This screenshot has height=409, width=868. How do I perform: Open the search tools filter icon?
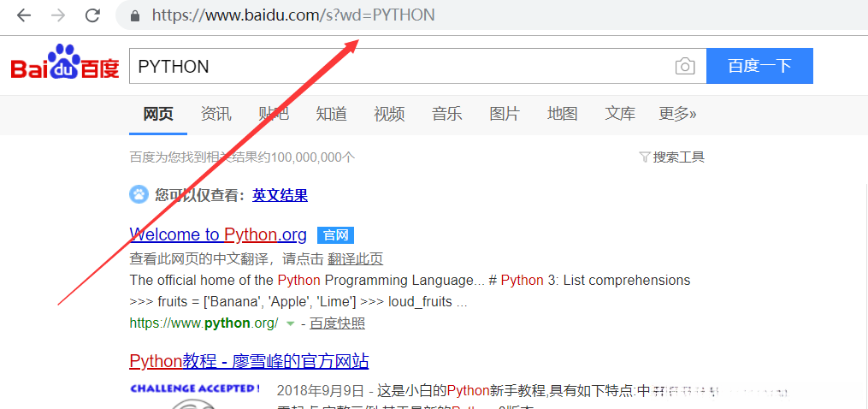pos(644,157)
